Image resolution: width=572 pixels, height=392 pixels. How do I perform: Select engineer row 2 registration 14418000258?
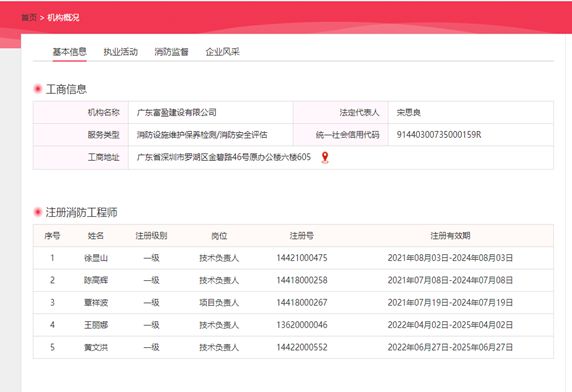[302, 280]
